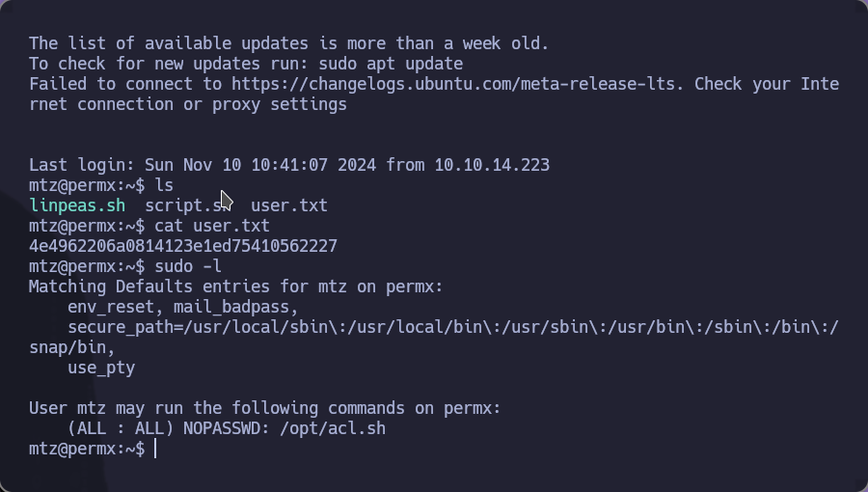Click the use_pty entry
868x492 pixels.
[101, 368]
